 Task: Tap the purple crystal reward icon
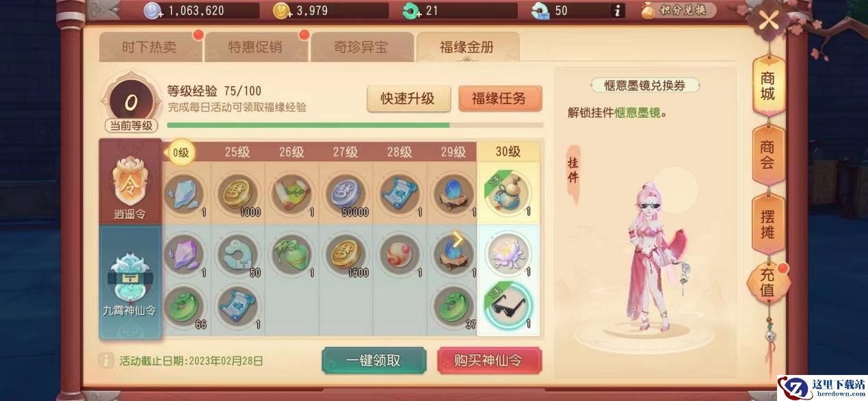pyautogui.click(x=184, y=254)
